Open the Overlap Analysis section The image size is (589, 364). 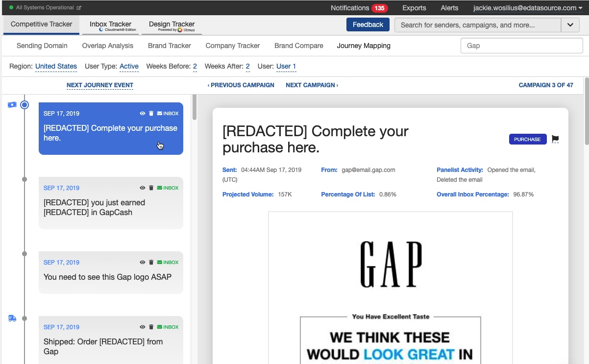pyautogui.click(x=108, y=46)
